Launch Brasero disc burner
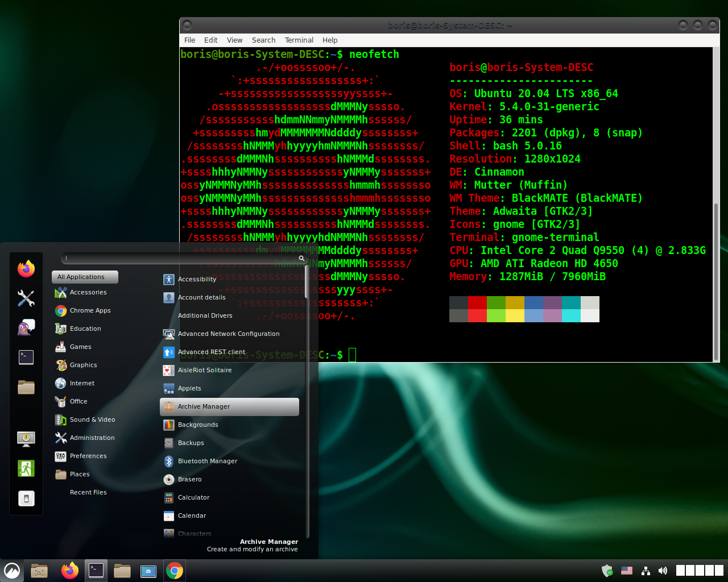The height and width of the screenshot is (582, 728). 230,479
